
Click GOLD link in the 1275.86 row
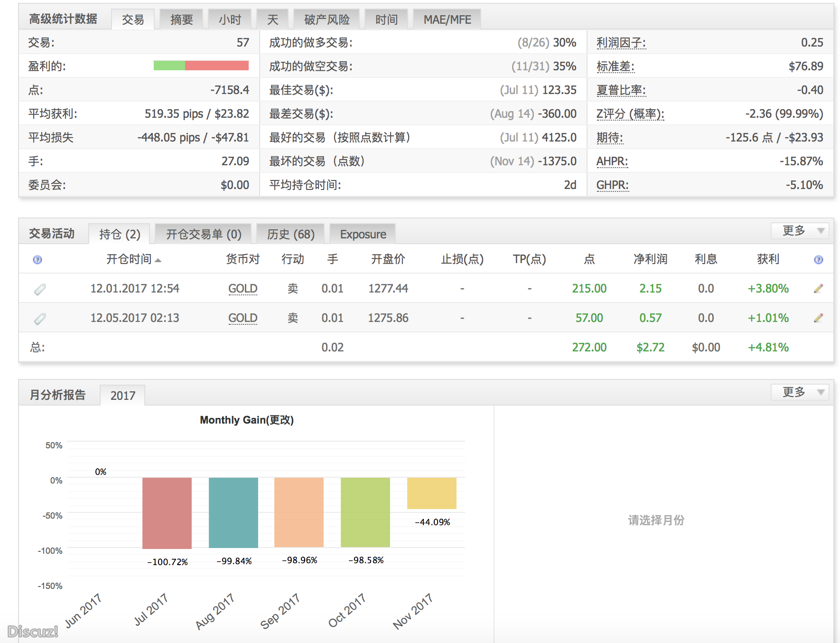click(243, 318)
